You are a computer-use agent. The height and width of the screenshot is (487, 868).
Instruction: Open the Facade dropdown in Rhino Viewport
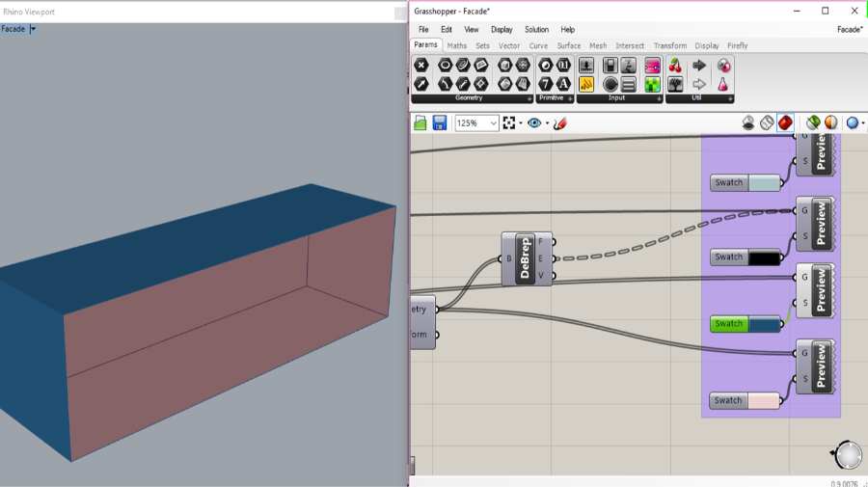click(x=33, y=29)
